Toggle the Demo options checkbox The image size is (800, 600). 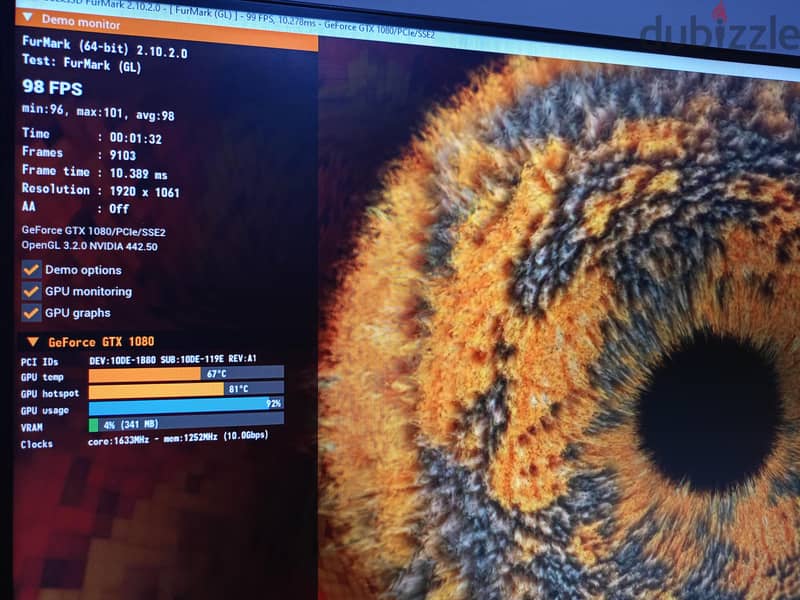click(32, 269)
